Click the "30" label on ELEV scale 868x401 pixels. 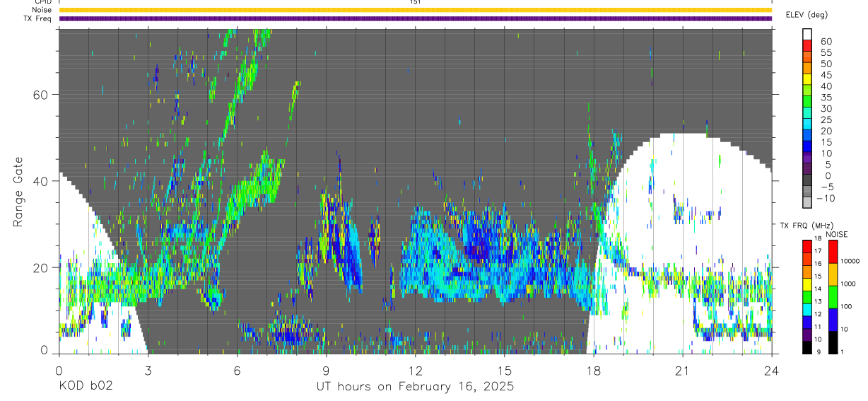pos(826,109)
